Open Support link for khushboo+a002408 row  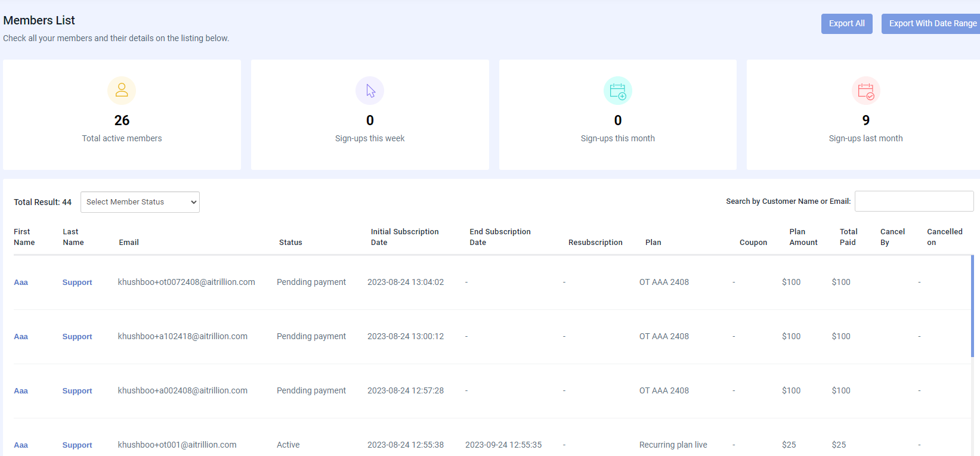78,391
